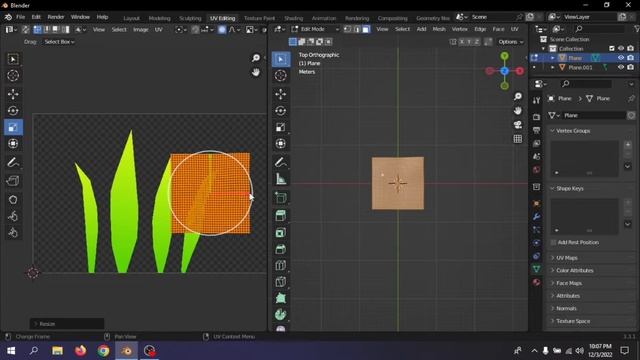
Task: Enable Add Rest Position checkbox
Action: 553,242
